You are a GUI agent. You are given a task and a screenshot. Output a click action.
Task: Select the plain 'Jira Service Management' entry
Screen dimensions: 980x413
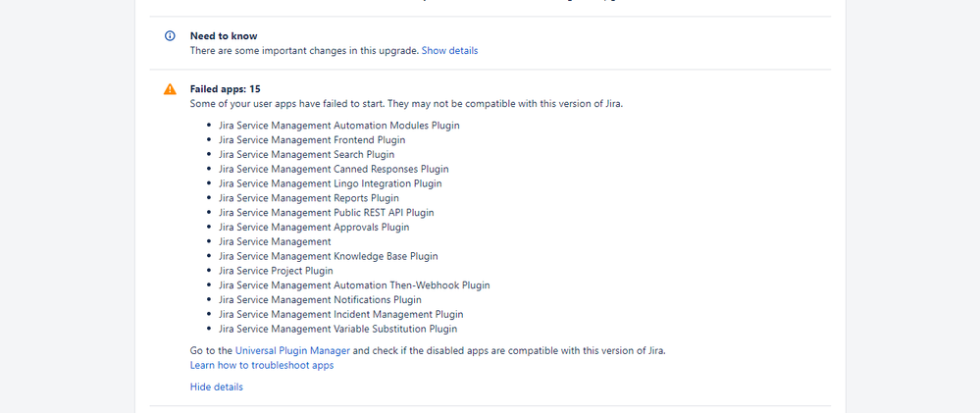275,241
